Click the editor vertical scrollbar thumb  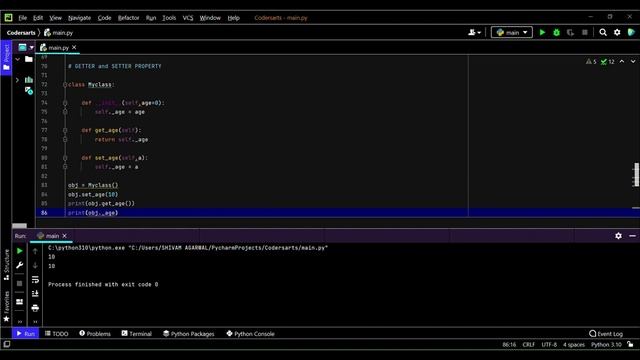(636, 175)
